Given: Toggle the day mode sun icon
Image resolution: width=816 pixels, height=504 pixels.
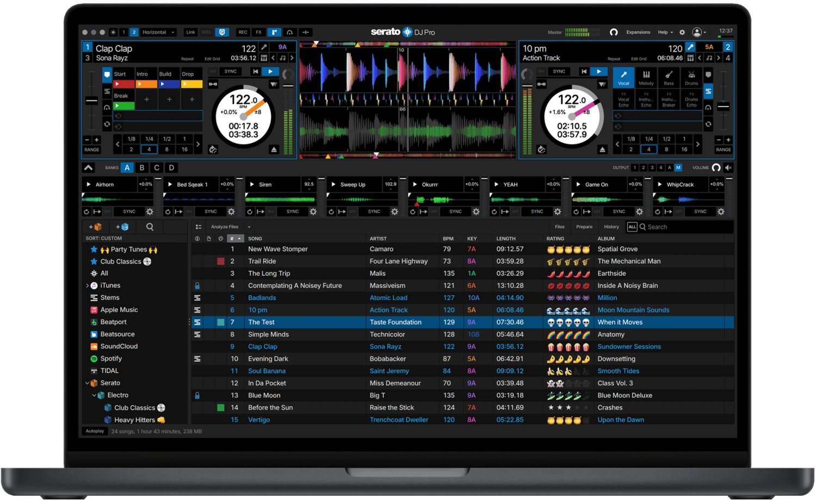Looking at the screenshot, I should pos(113,33).
